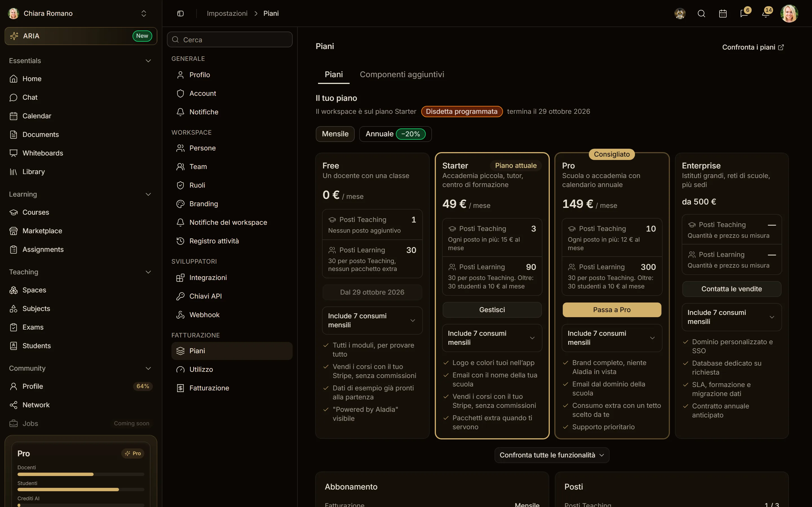Open the calendar icon in top bar
The image size is (812, 507).
pos(723,14)
